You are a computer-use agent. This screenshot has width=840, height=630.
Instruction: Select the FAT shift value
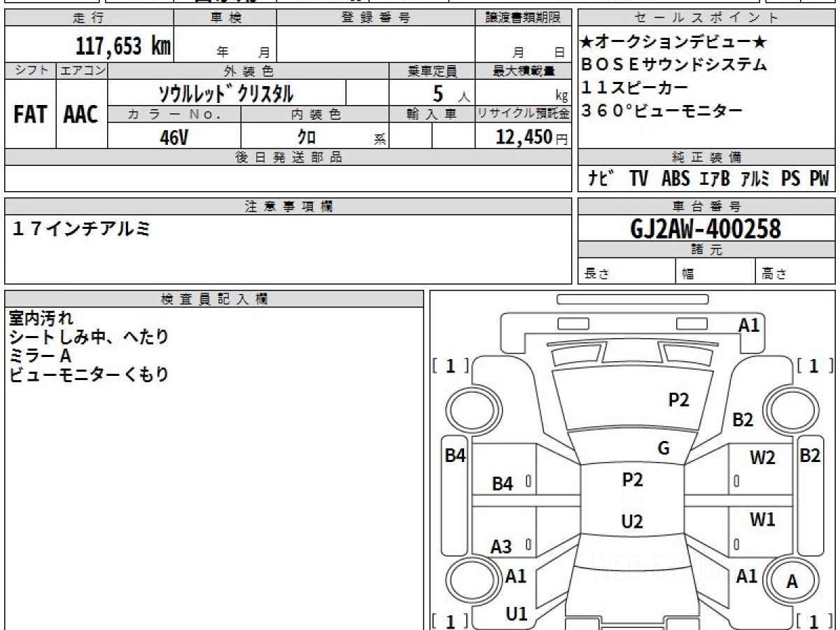[x=30, y=115]
